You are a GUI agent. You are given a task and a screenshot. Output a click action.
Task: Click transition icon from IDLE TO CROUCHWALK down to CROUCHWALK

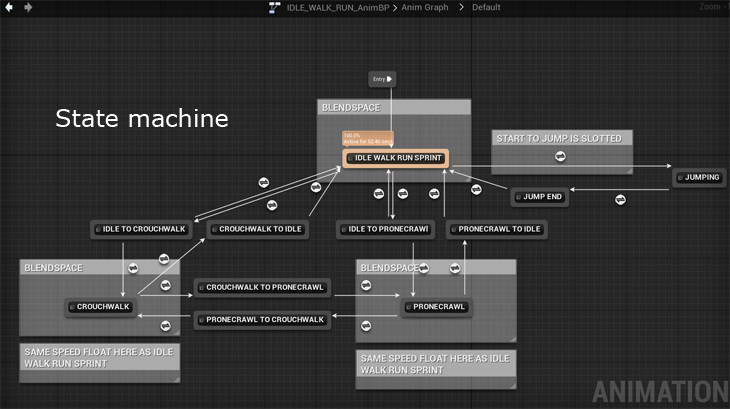pos(133,268)
